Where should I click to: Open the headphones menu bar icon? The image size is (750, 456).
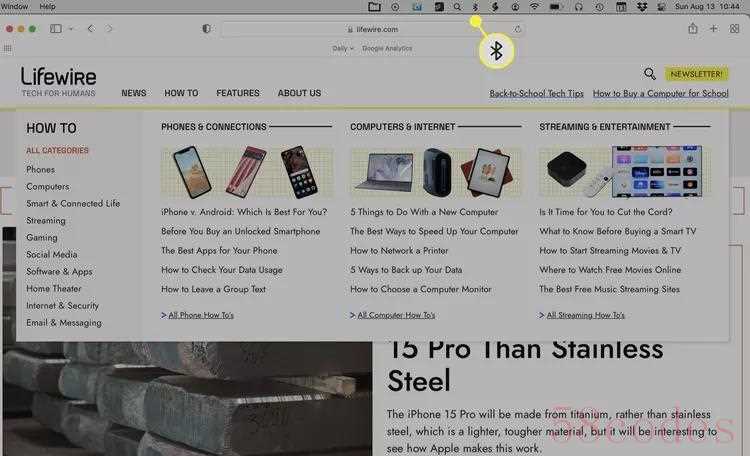[x=579, y=7]
